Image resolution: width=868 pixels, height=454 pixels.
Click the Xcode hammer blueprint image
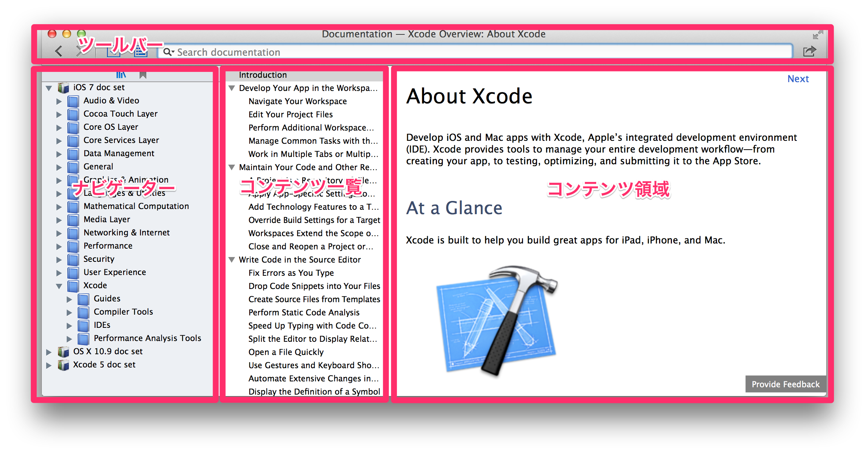click(x=497, y=321)
